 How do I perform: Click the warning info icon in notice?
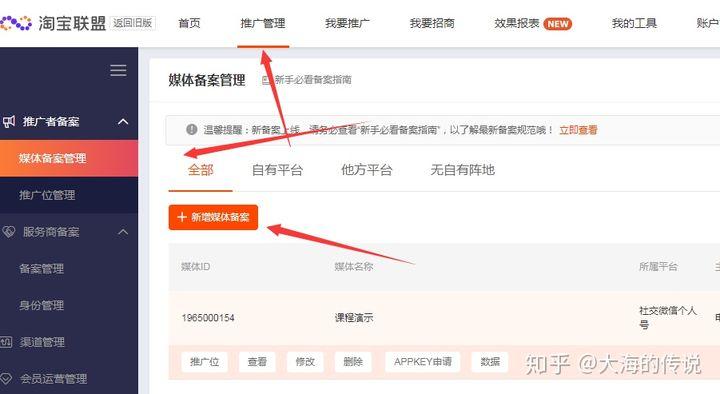point(192,130)
